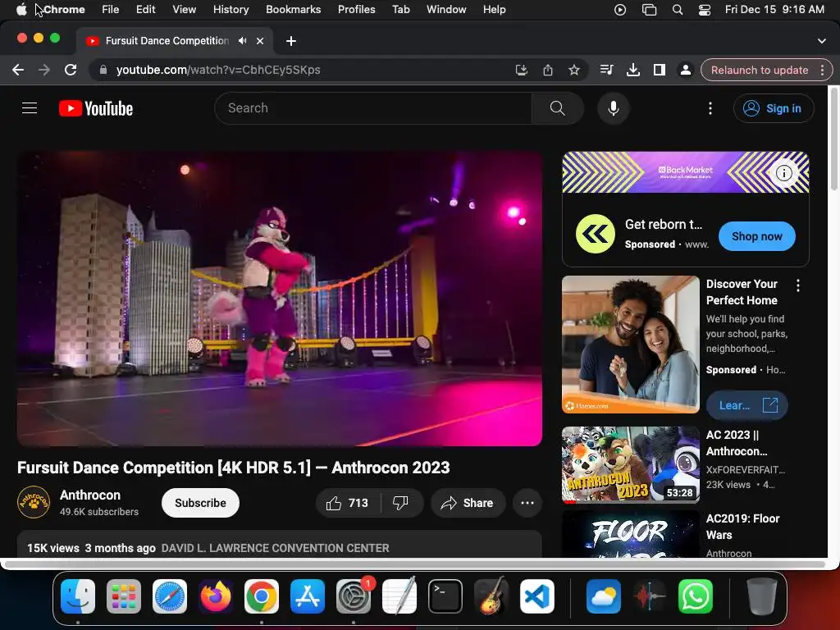The width and height of the screenshot is (840, 630).
Task: Click the video player to pause
Action: click(279, 299)
